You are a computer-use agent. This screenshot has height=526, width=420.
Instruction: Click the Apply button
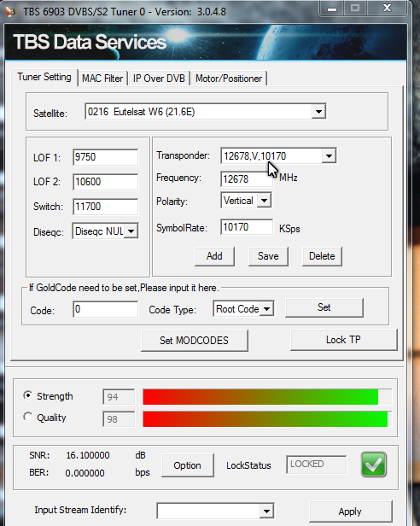tap(350, 511)
